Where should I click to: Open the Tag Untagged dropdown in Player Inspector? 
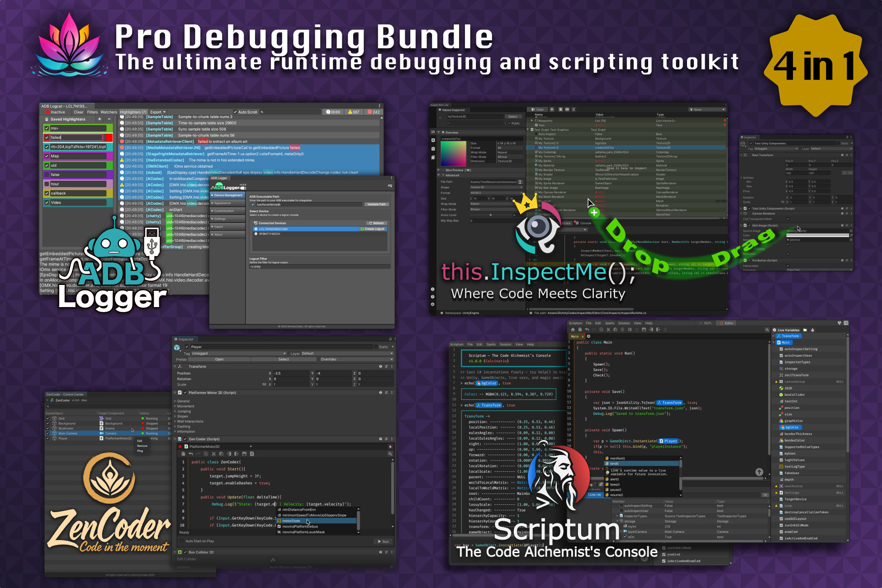(239, 353)
